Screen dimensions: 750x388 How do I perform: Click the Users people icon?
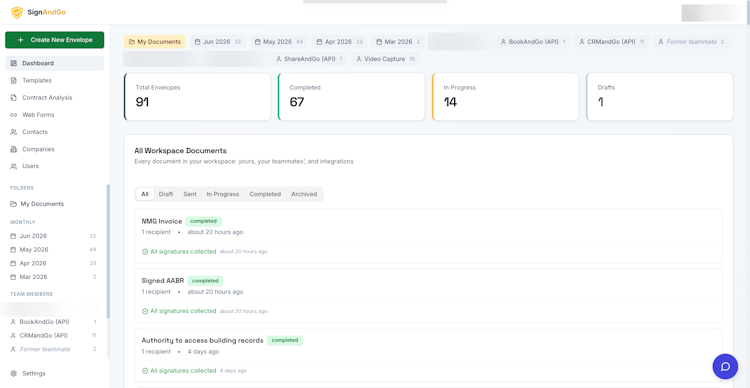pos(13,166)
